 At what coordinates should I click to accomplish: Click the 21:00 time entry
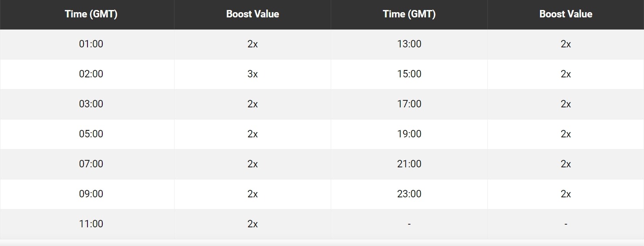pos(409,164)
